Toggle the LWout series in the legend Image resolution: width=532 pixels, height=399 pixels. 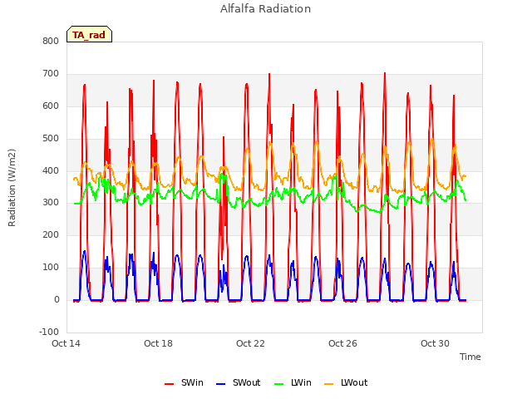[x=346, y=382]
